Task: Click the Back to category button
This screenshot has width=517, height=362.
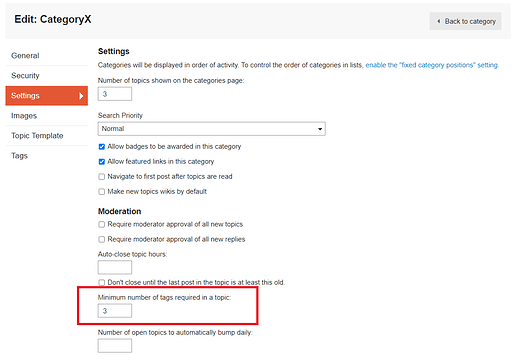Action: [x=465, y=21]
